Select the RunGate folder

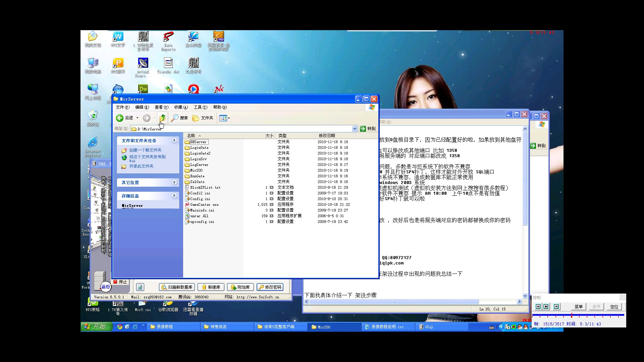(195, 176)
